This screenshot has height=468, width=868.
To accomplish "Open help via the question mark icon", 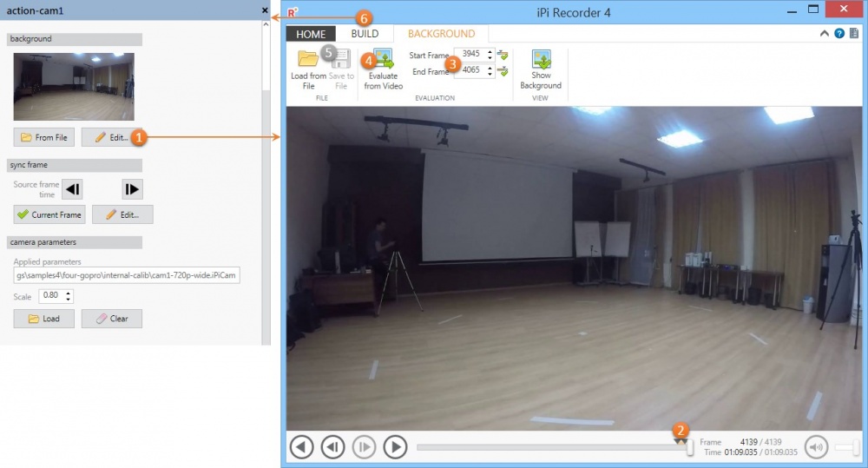I will click(x=839, y=33).
